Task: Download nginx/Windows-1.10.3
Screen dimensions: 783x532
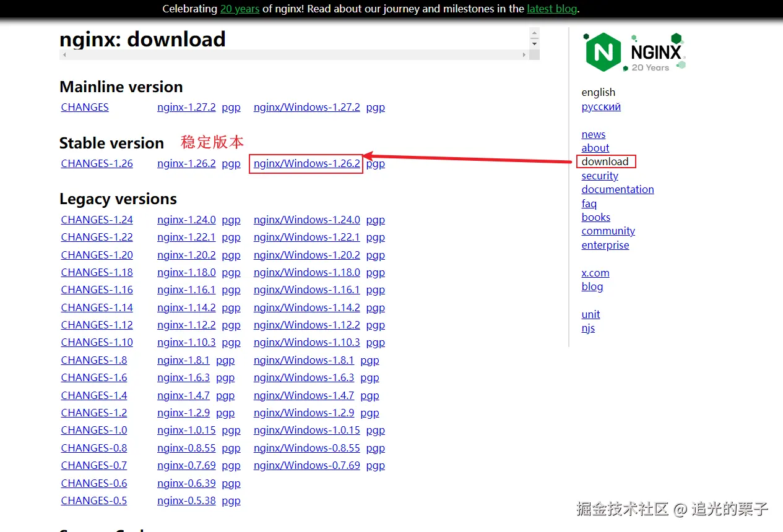Action: pos(306,342)
